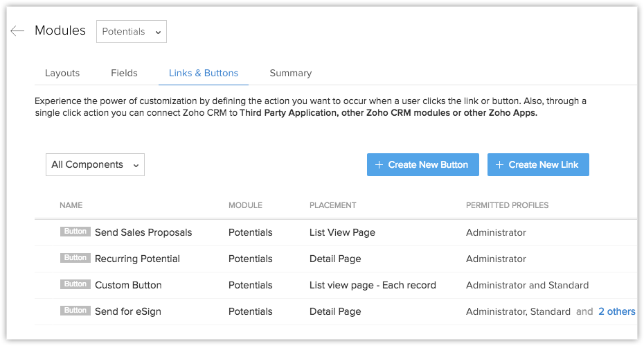Click Create New Button
The image size is (644, 346).
[x=421, y=165]
